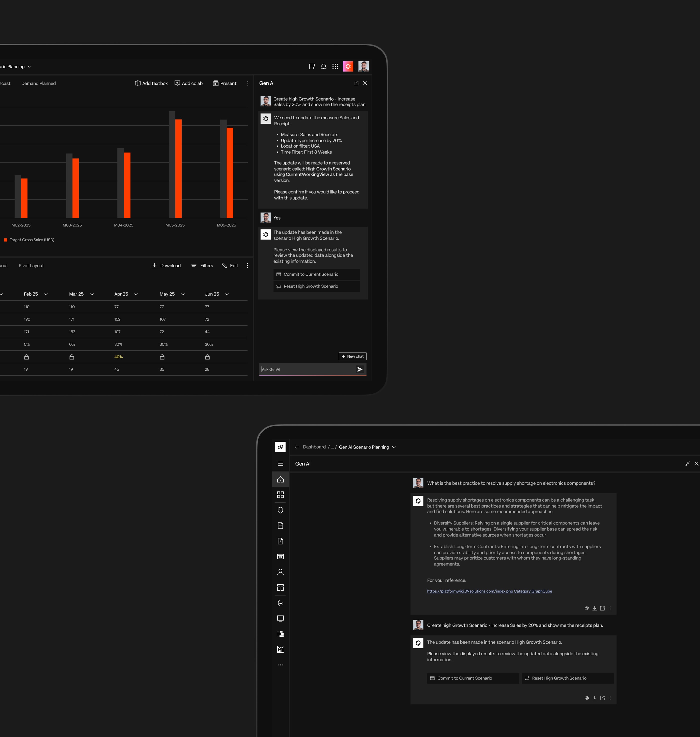This screenshot has width=700, height=737.
Task: Toggle eye icon under GraphCube reference link
Action: (x=586, y=608)
